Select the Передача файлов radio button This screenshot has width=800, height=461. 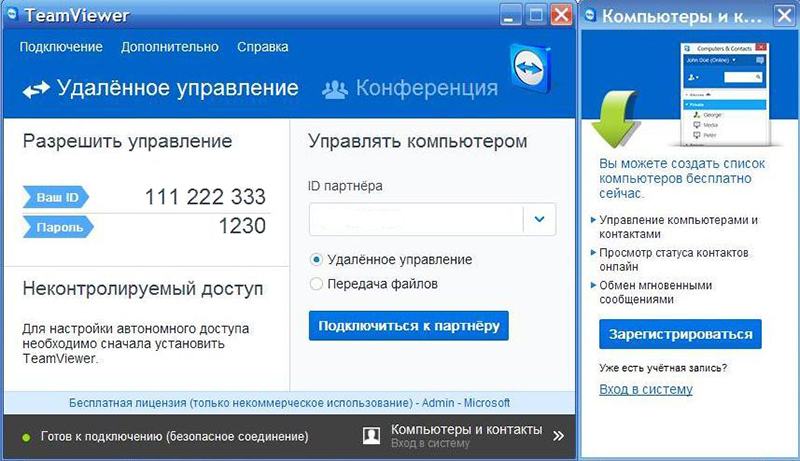click(316, 284)
